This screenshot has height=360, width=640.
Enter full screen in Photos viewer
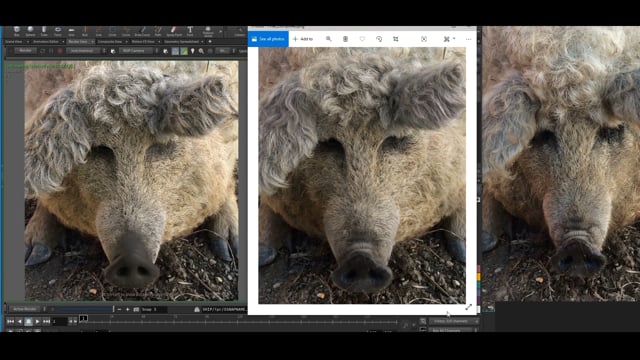tap(469, 307)
